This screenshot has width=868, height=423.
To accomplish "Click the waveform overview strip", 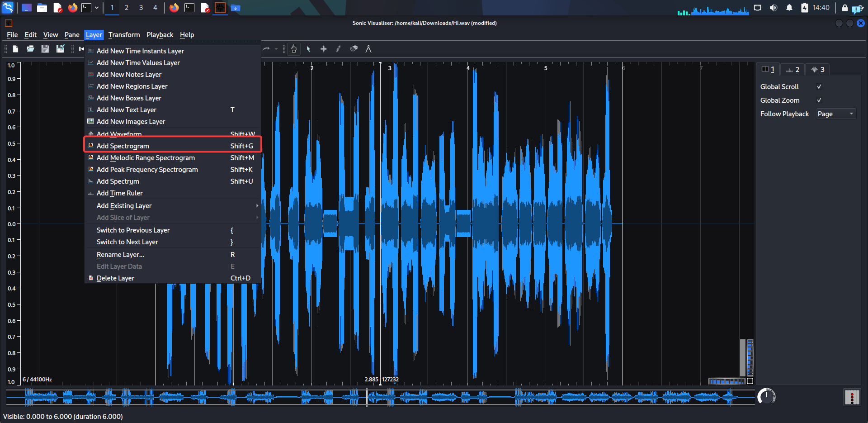I will 381,397.
